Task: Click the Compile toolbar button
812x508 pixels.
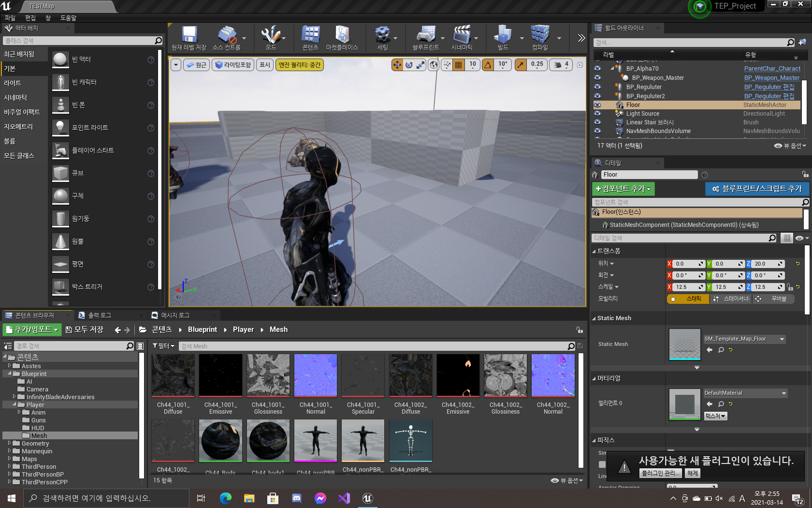Action: pyautogui.click(x=540, y=38)
